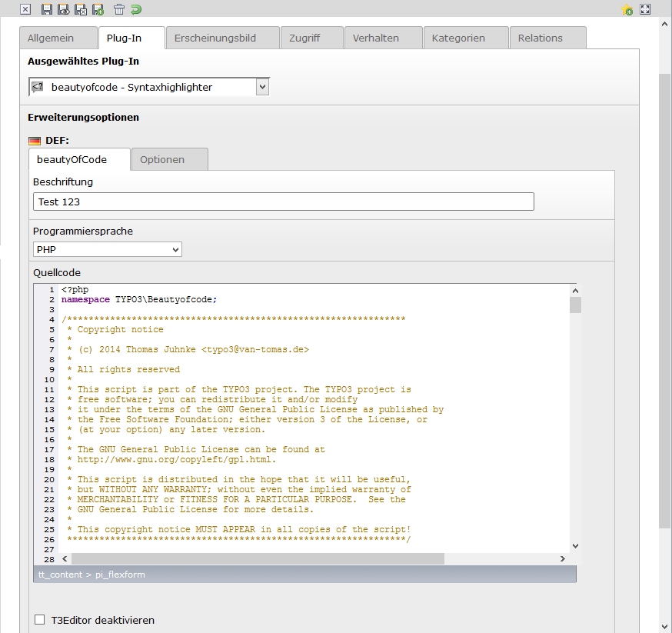
Task: Click the 'The GNU General Public License can be found at' line
Action: [196, 450]
